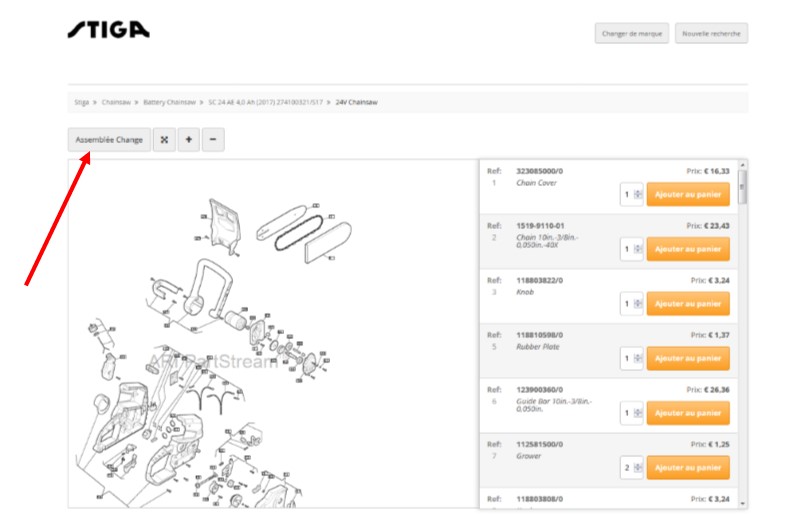The height and width of the screenshot is (517, 799).
Task: Click the STIGA logo
Action: click(109, 30)
